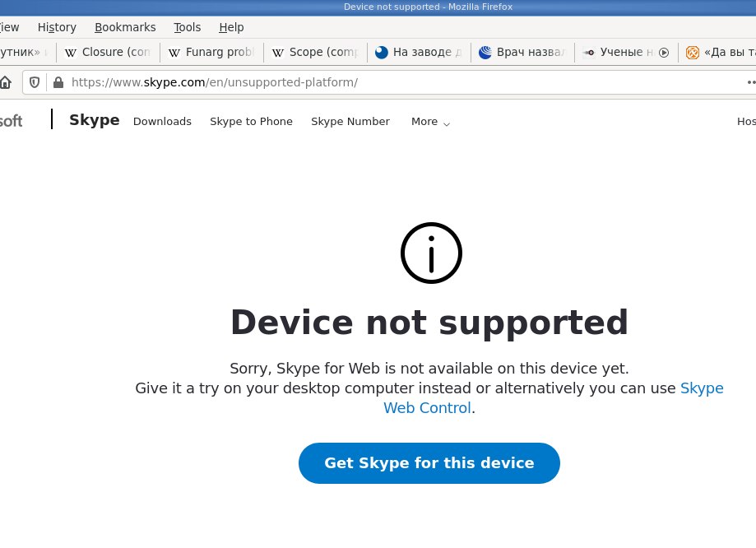Open the Bookmarks menu
The height and width of the screenshot is (548, 756).
[125, 27]
